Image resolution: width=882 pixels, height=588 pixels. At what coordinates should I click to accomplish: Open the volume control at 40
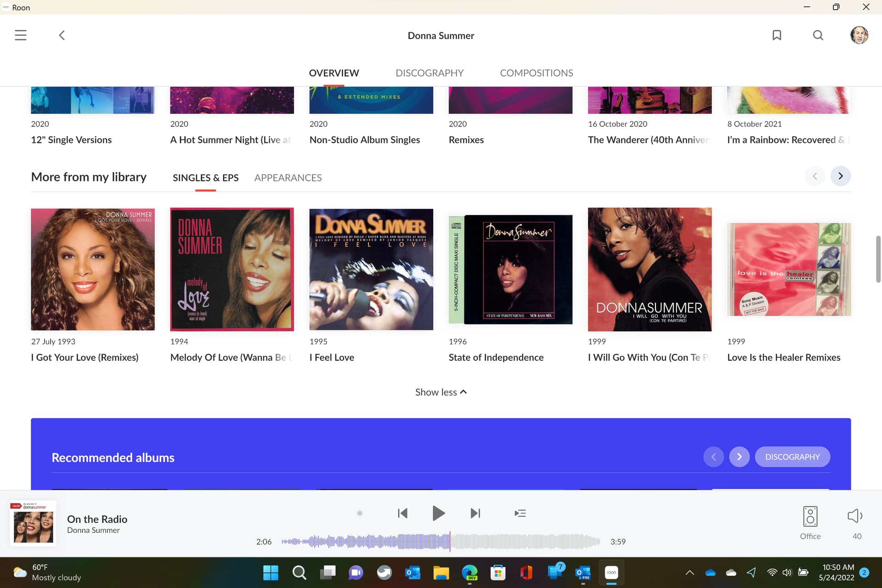point(855,523)
